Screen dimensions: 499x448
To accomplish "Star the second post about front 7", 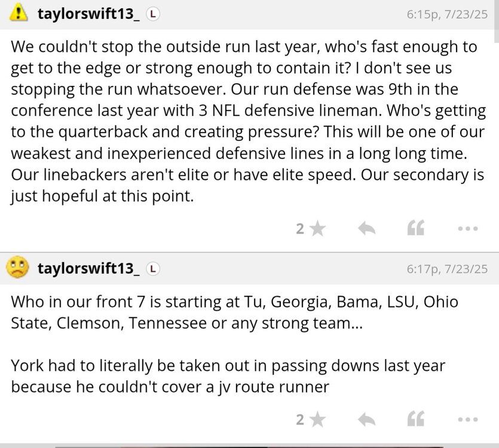I will tap(318, 420).
